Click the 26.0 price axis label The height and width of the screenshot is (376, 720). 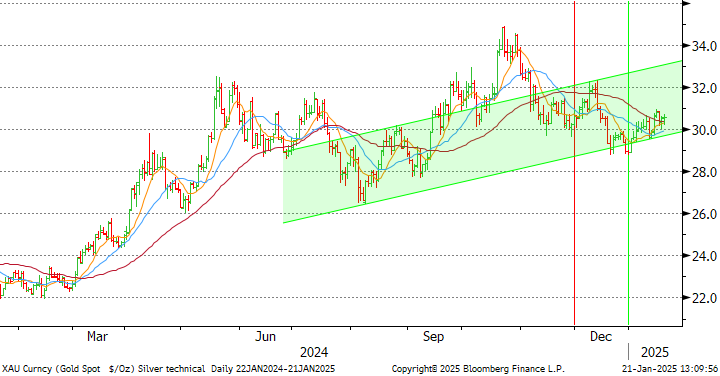pyautogui.click(x=705, y=214)
